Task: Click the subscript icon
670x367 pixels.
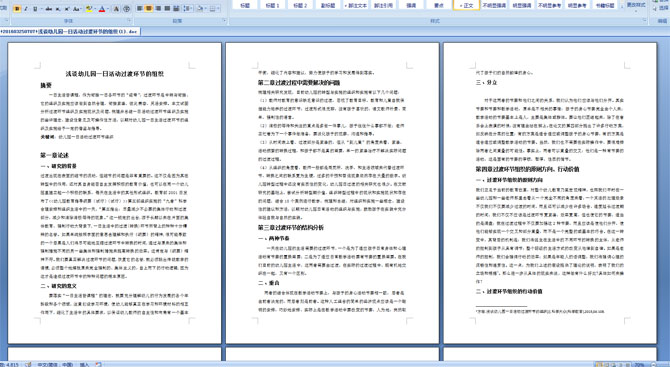Action: click(58, 9)
